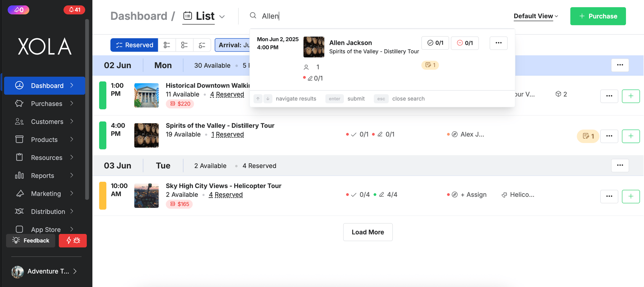Go to Reports in the sidebar
This screenshot has width=644, height=287.
[45, 175]
